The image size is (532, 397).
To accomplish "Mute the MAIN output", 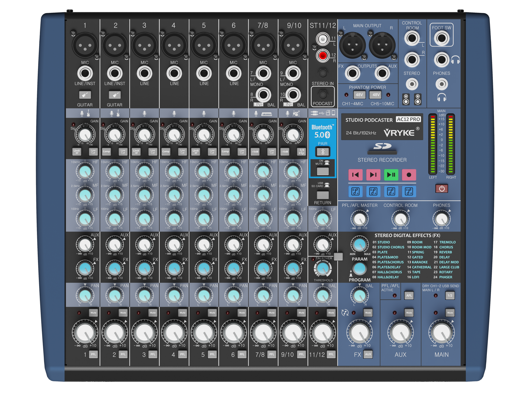I will pos(450,313).
